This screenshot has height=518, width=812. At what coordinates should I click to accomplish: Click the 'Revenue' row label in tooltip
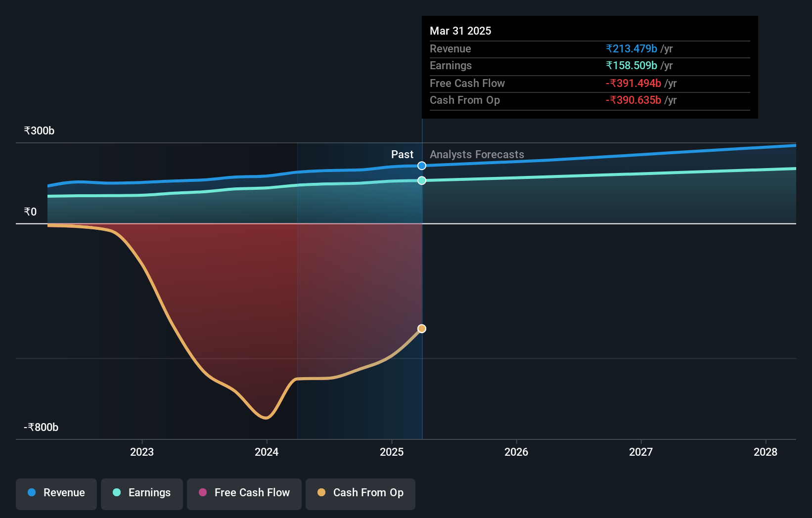click(450, 48)
